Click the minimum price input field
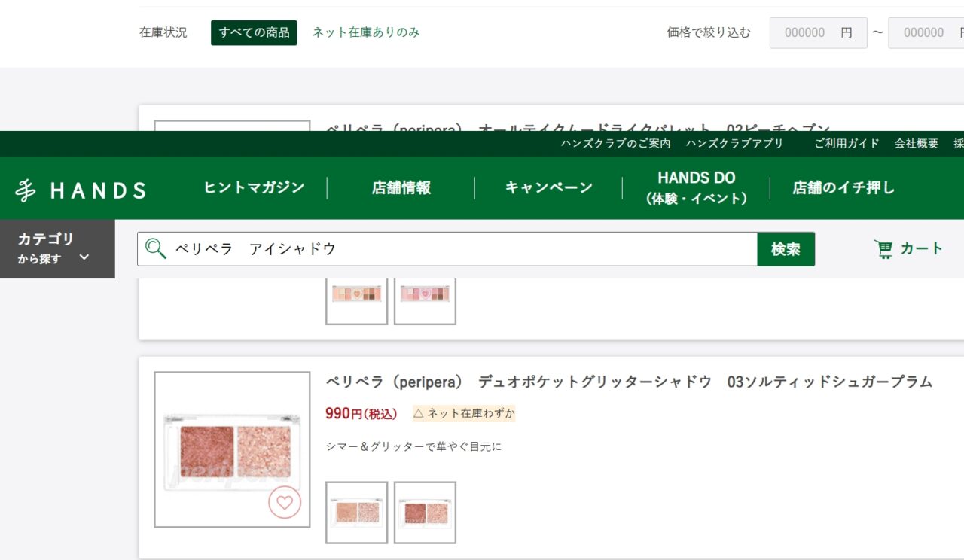This screenshot has width=964, height=560. click(818, 33)
